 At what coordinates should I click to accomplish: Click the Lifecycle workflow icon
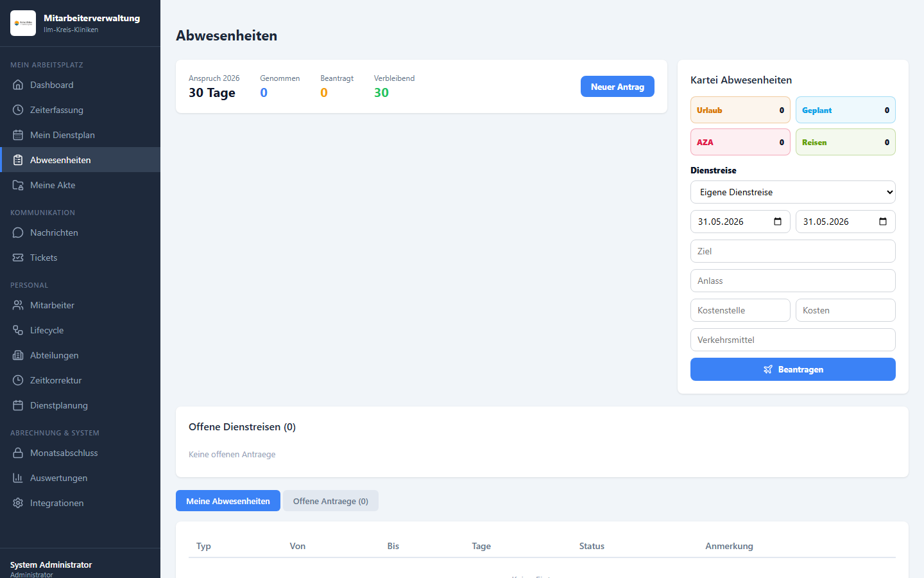click(x=18, y=330)
